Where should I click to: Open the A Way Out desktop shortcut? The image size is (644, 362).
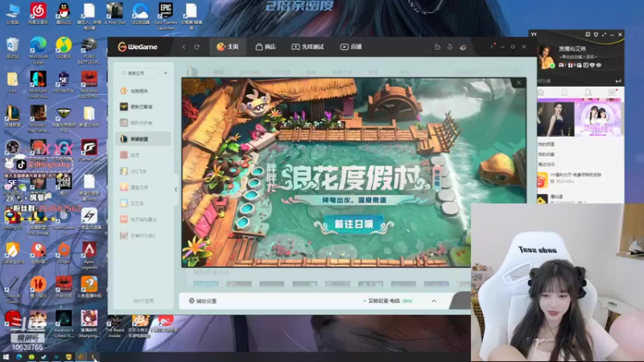(x=114, y=14)
